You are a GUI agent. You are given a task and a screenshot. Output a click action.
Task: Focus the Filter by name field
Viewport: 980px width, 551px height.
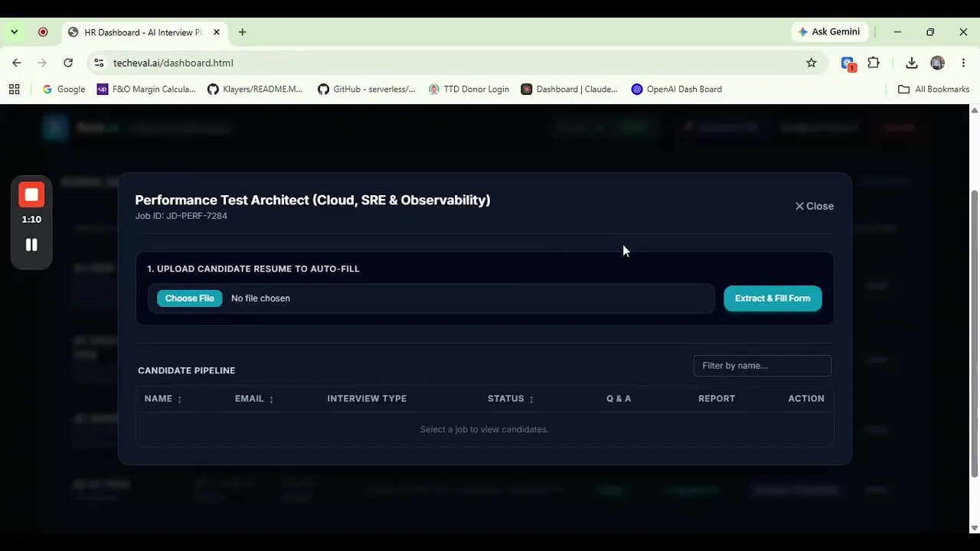click(x=763, y=366)
